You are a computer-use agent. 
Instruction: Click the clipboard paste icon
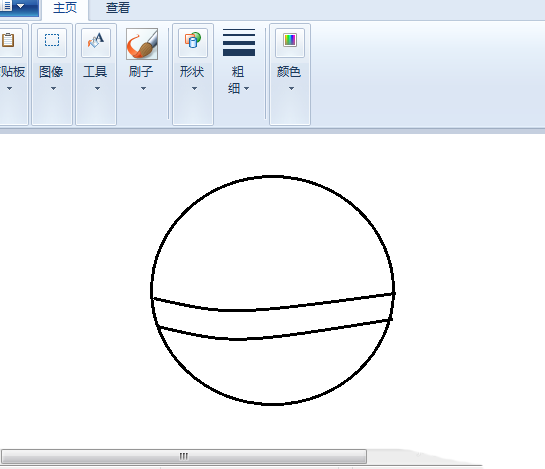8,40
